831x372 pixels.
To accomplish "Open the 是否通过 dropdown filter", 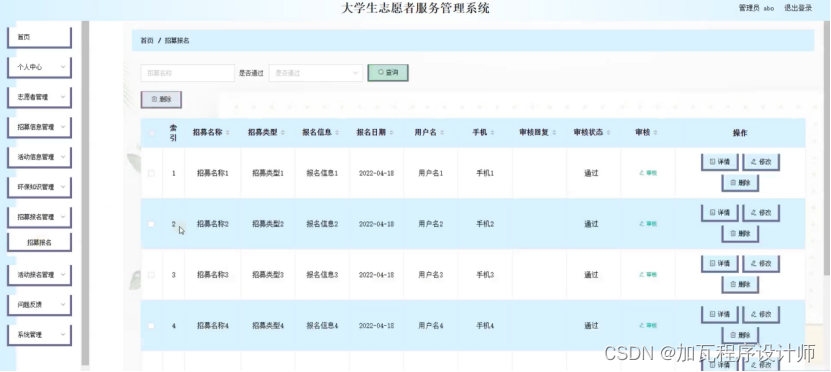I will pyautogui.click(x=316, y=73).
